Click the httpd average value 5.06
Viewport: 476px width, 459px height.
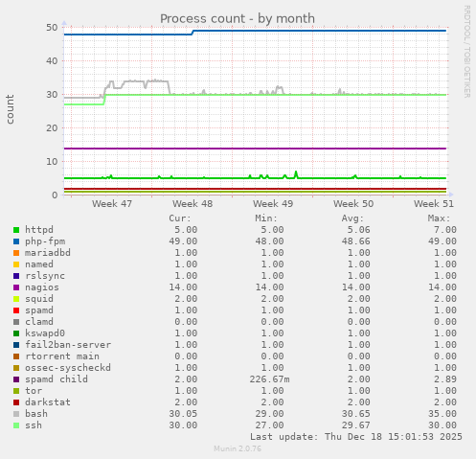[359, 230]
